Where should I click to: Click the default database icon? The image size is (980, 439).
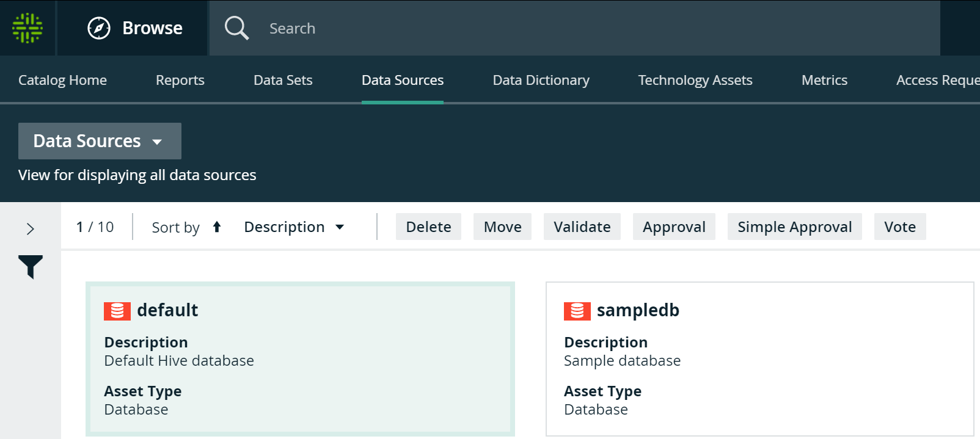coord(117,311)
